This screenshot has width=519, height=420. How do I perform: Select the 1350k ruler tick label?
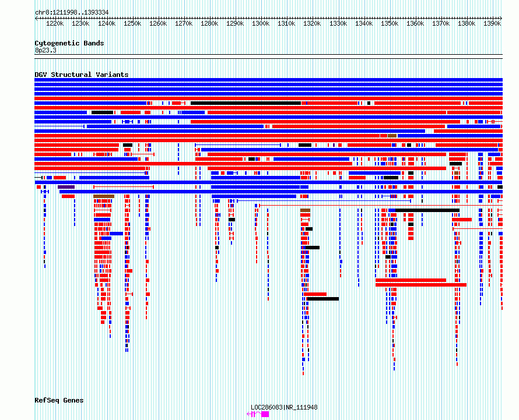pos(390,23)
